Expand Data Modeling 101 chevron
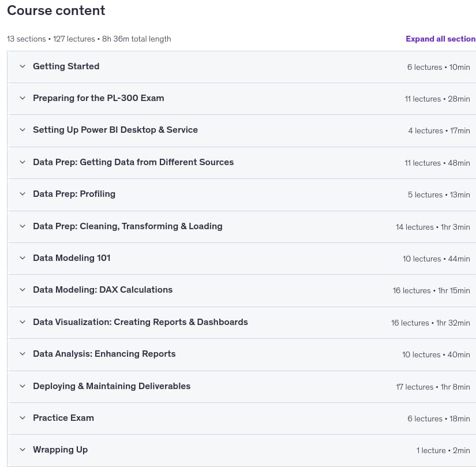476x467 pixels. [23, 258]
